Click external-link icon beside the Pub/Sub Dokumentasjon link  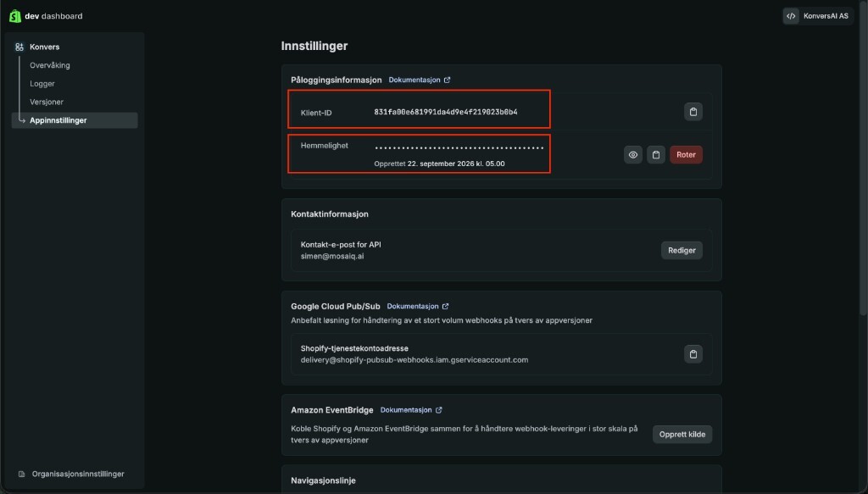point(446,306)
